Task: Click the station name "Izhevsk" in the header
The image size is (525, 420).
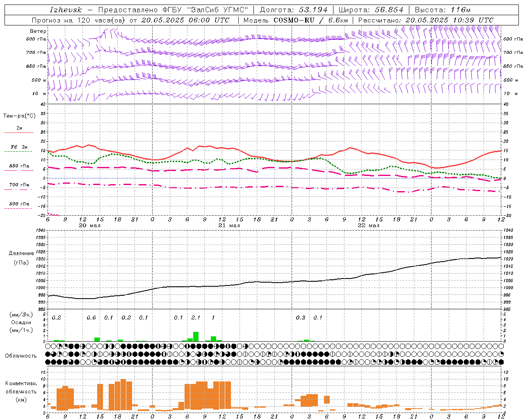Action: [x=66, y=10]
